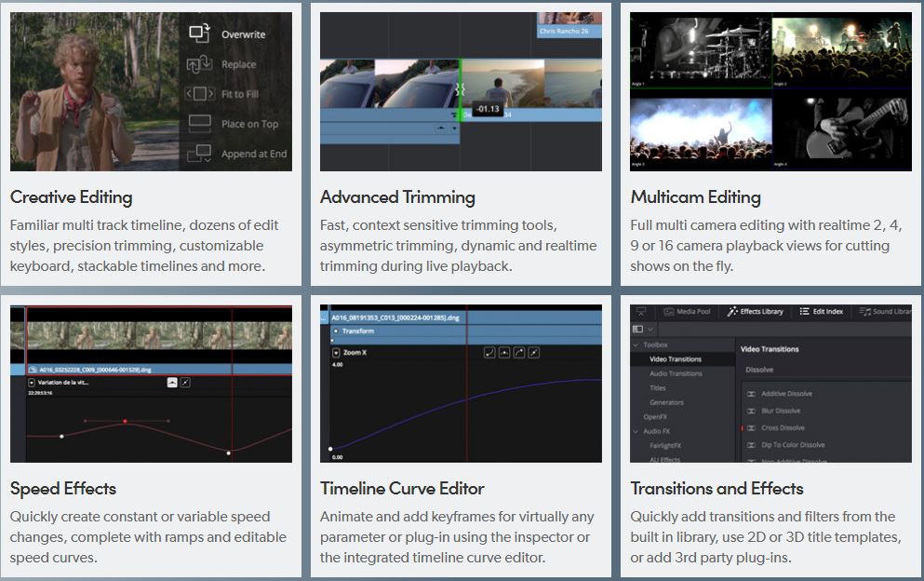Click the white keyframe starting the Zoom X curve
Viewport: 924px width, 581px height.
[330, 449]
